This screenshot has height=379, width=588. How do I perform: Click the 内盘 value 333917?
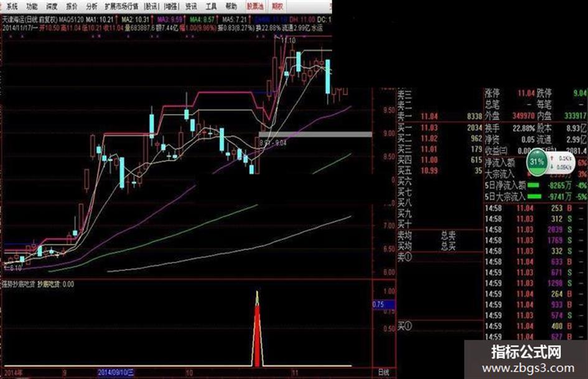pos(576,116)
